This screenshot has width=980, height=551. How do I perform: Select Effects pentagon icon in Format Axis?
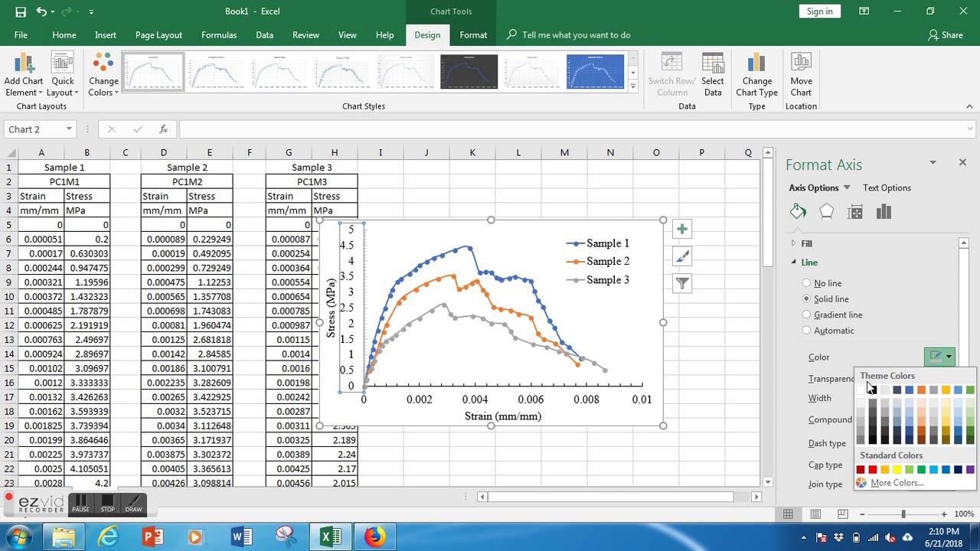pos(827,212)
